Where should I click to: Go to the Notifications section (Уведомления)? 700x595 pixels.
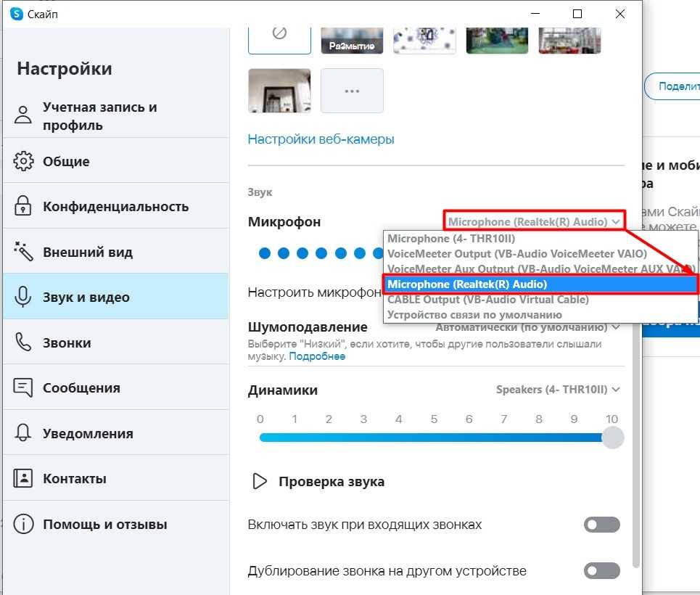point(116,433)
